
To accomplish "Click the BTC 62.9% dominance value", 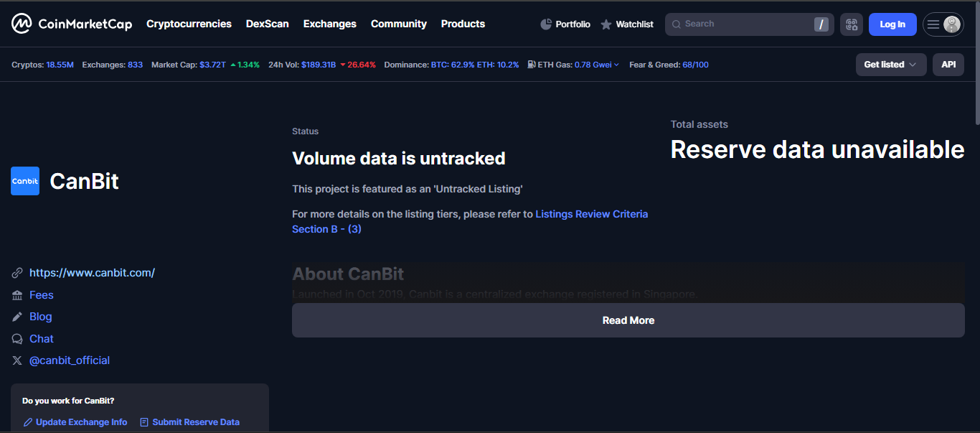I will (453, 65).
